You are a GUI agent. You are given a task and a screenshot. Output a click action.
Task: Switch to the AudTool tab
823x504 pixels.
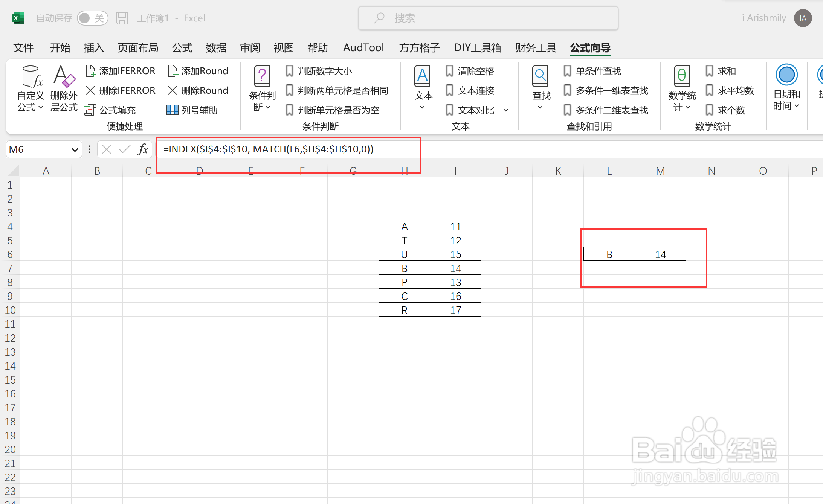[x=363, y=48]
